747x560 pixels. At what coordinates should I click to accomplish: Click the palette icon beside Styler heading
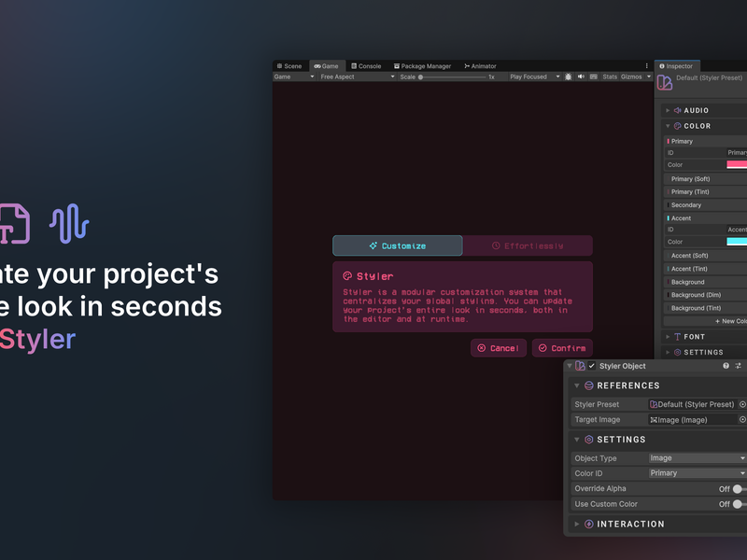coord(347,276)
